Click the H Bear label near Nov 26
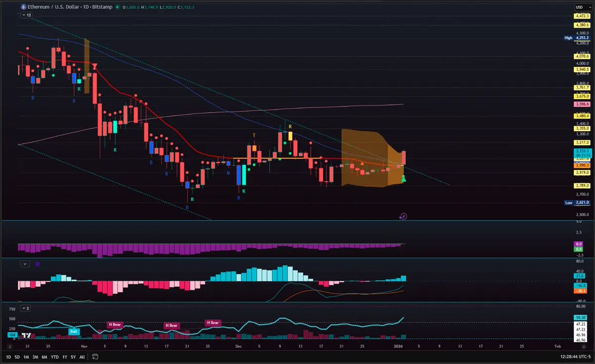Screen dimensions: 595x364 (212, 322)
